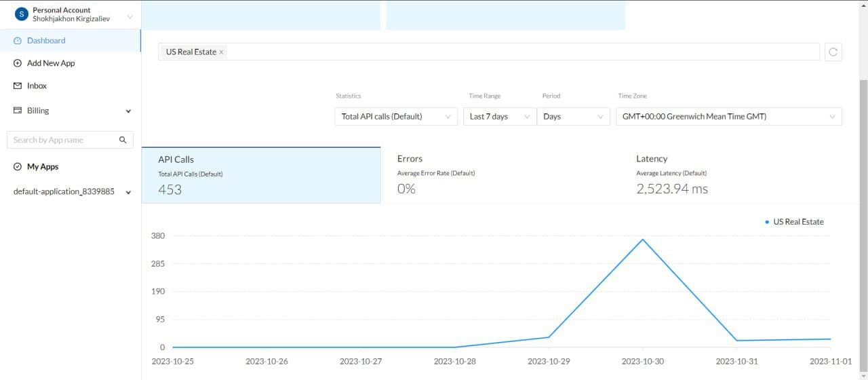Open the Period Days dropdown

[x=572, y=117]
